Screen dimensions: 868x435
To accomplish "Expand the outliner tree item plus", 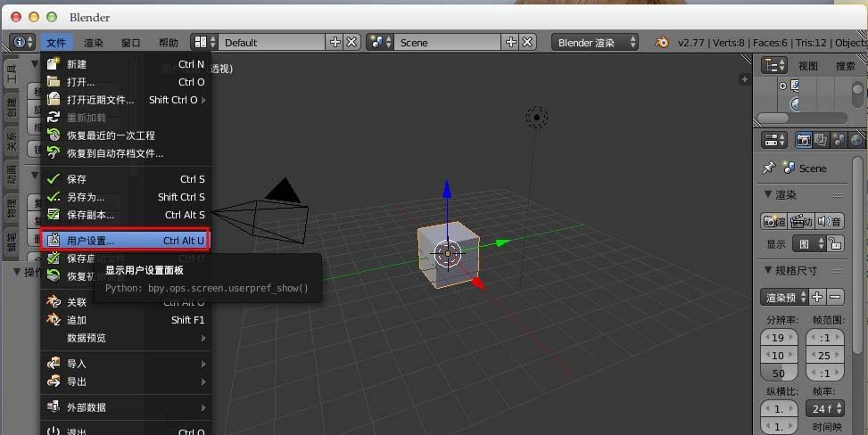I will click(x=782, y=86).
